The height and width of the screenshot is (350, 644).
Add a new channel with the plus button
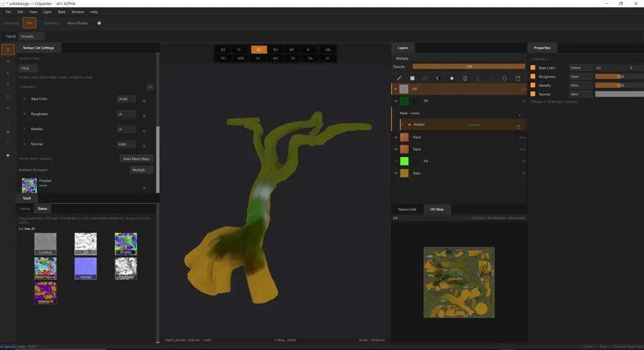click(x=150, y=87)
